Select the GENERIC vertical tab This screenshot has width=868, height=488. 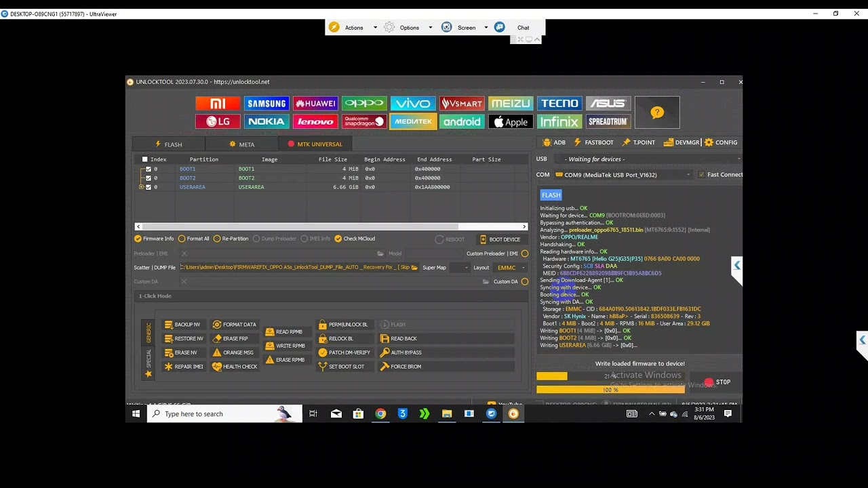click(149, 333)
